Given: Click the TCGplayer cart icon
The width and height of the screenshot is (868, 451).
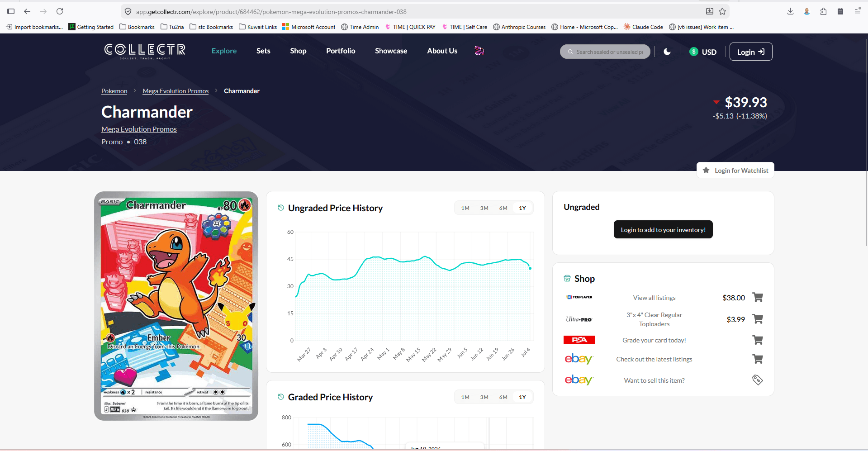Looking at the screenshot, I should (x=758, y=297).
